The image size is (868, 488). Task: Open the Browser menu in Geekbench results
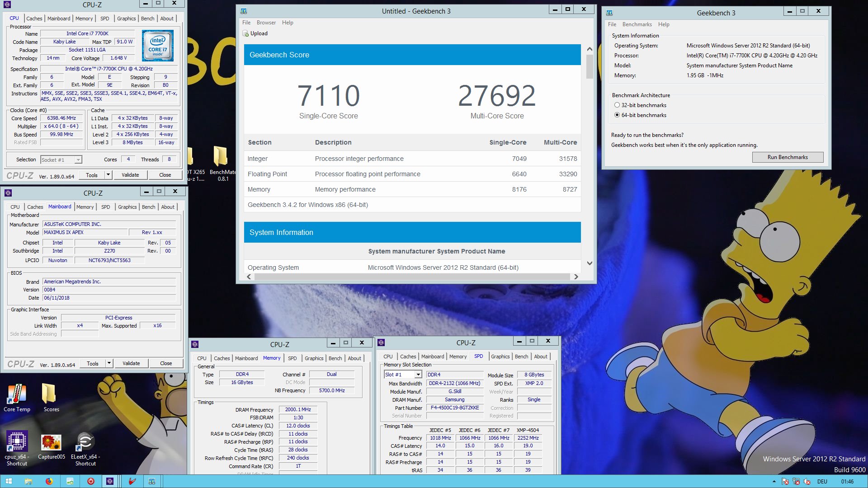(266, 23)
